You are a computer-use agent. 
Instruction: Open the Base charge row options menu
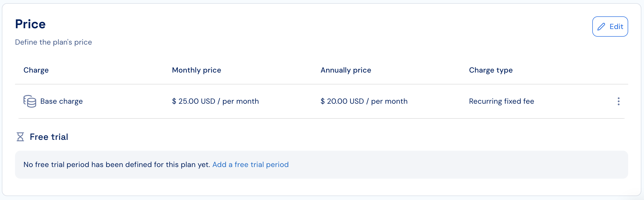(x=618, y=101)
